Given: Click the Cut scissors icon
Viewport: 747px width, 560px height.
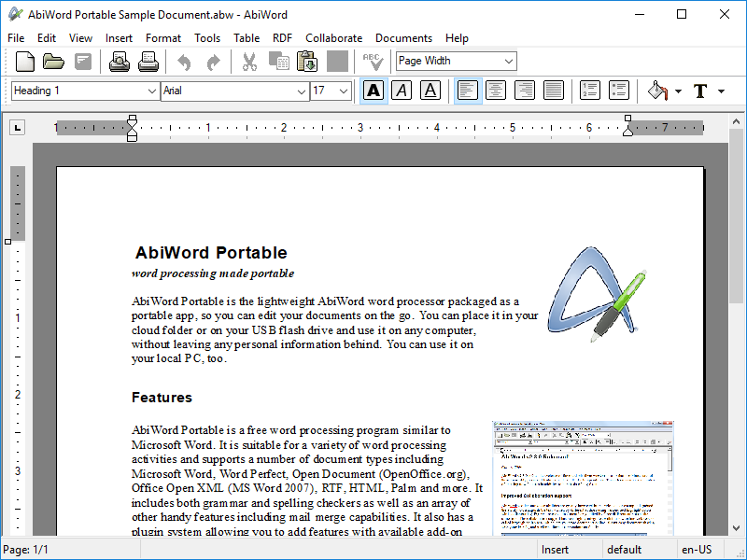Looking at the screenshot, I should click(x=249, y=62).
